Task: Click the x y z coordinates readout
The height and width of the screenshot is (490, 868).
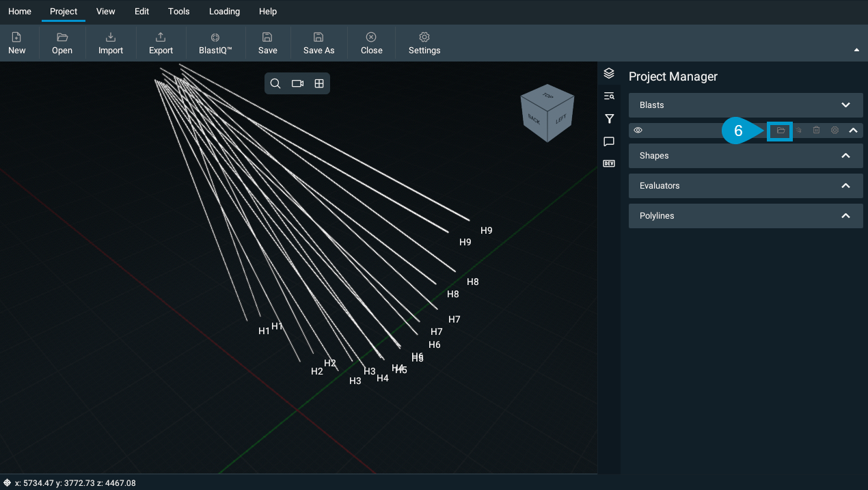Action: (75, 483)
